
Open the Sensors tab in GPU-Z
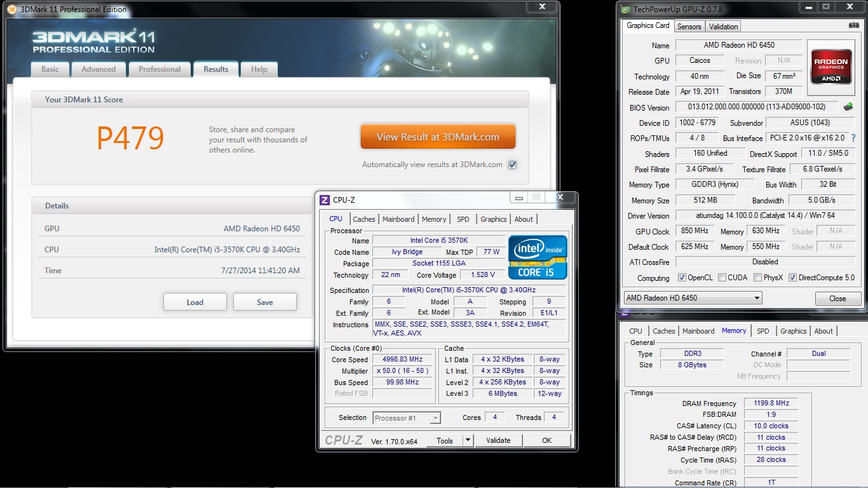coord(689,27)
